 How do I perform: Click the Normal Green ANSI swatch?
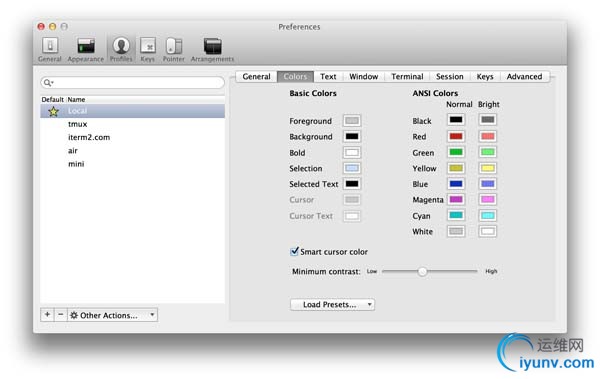[456, 152]
